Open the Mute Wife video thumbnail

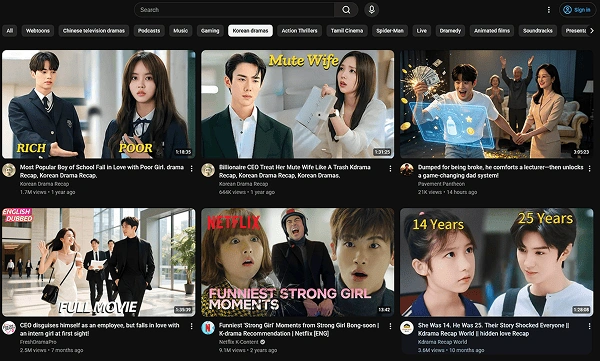tap(298, 104)
